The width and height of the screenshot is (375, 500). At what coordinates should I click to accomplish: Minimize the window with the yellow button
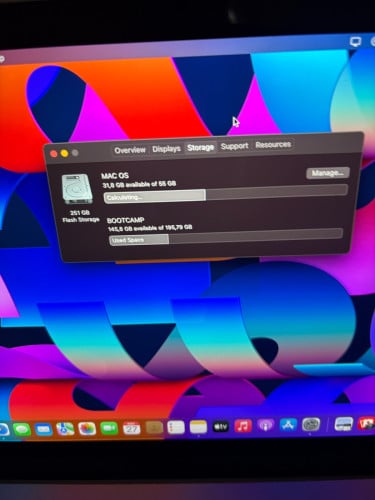(x=64, y=153)
